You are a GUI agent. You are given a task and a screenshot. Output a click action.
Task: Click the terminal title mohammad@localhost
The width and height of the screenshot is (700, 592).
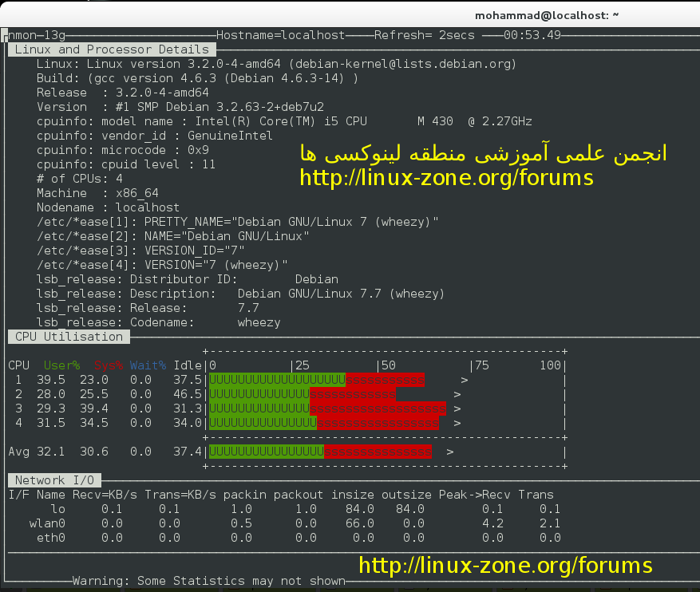point(548,15)
